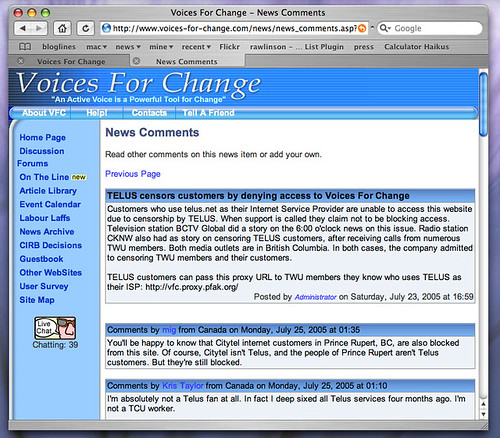Open the Flickr bookmark
This screenshot has width=500, height=438.
pyautogui.click(x=229, y=47)
